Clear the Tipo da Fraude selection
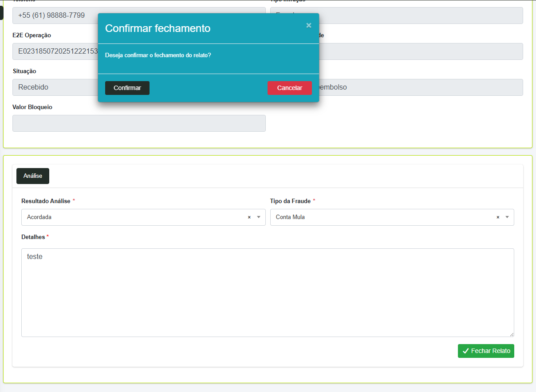The width and height of the screenshot is (536, 392). tap(498, 217)
